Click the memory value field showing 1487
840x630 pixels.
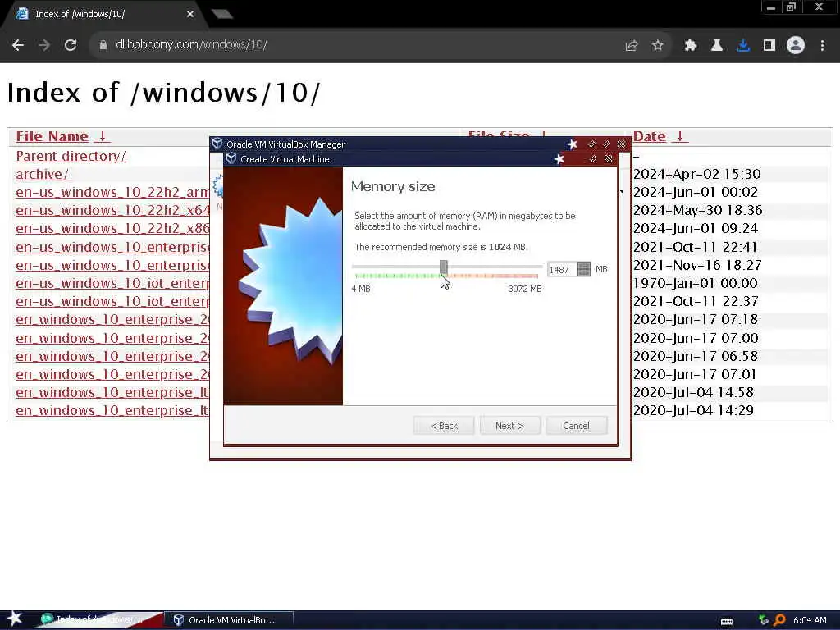(x=561, y=269)
